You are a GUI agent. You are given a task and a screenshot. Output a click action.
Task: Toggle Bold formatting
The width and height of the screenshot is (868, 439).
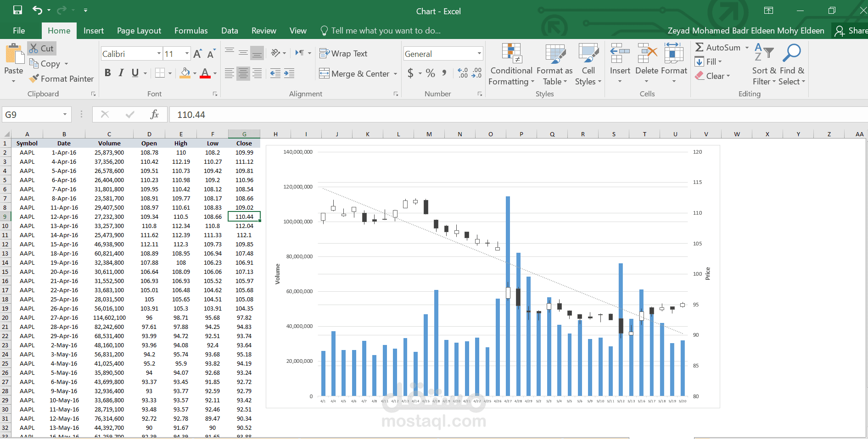pos(107,73)
